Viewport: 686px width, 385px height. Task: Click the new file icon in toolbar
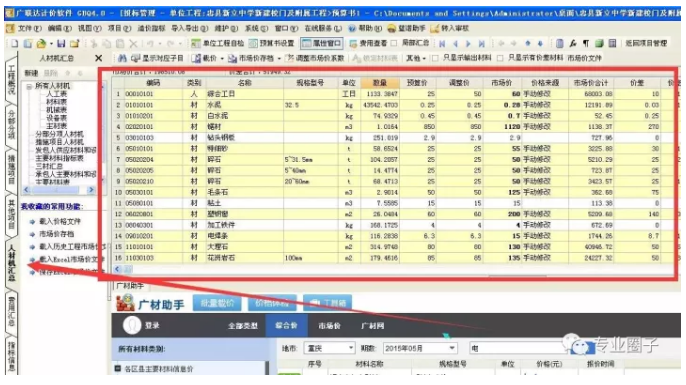(x=14, y=43)
